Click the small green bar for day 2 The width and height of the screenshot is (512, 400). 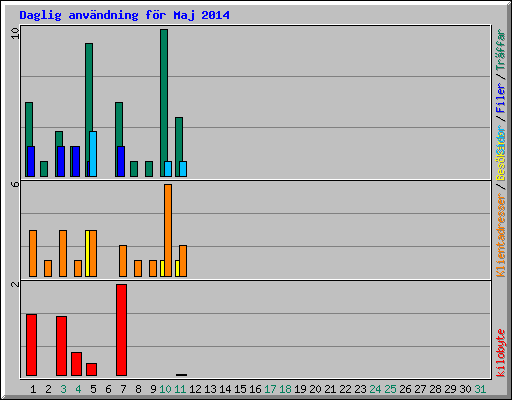click(44, 169)
